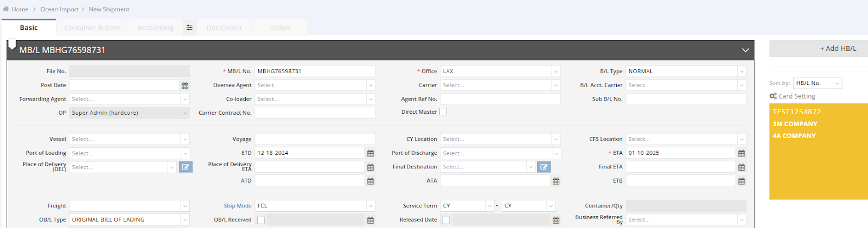Open the Ship Mode dropdown

(x=371, y=206)
